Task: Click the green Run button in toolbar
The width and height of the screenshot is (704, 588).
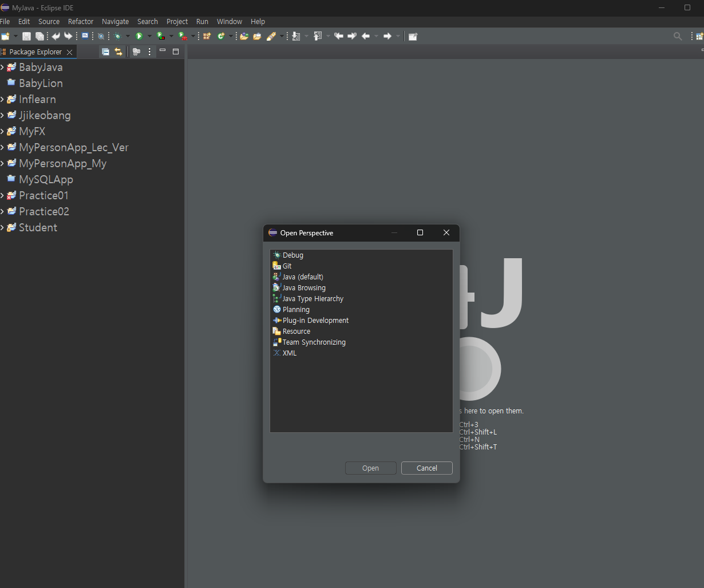Action: [x=139, y=36]
